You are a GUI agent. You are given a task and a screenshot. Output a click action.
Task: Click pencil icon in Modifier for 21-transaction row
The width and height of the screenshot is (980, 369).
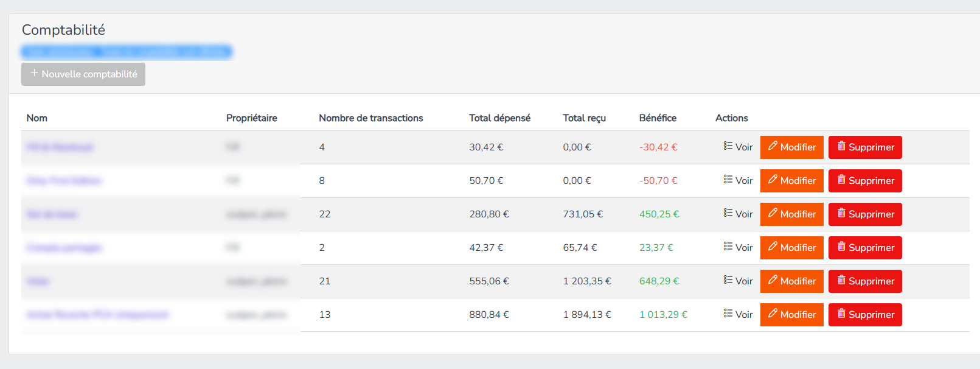pyautogui.click(x=773, y=280)
